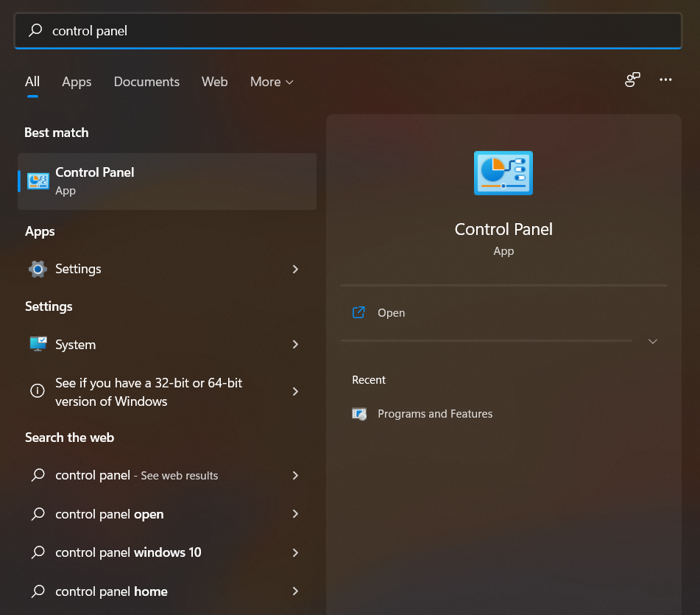Expand more actions chevron below Open
The height and width of the screenshot is (615, 700).
[x=653, y=341]
